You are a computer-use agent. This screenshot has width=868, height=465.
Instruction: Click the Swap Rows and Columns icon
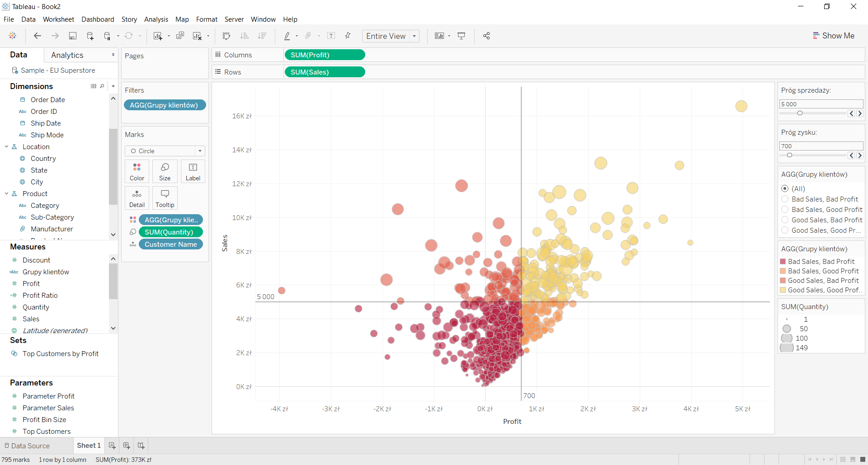click(x=226, y=36)
